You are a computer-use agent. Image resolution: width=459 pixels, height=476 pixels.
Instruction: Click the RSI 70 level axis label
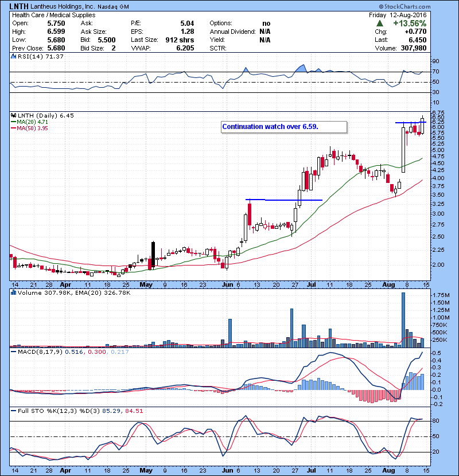(435, 71)
